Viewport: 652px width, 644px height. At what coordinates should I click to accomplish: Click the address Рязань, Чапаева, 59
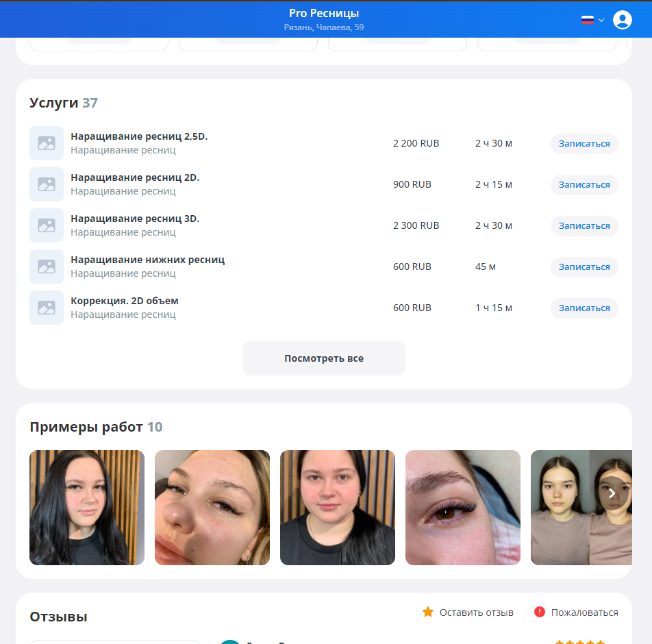tap(324, 27)
